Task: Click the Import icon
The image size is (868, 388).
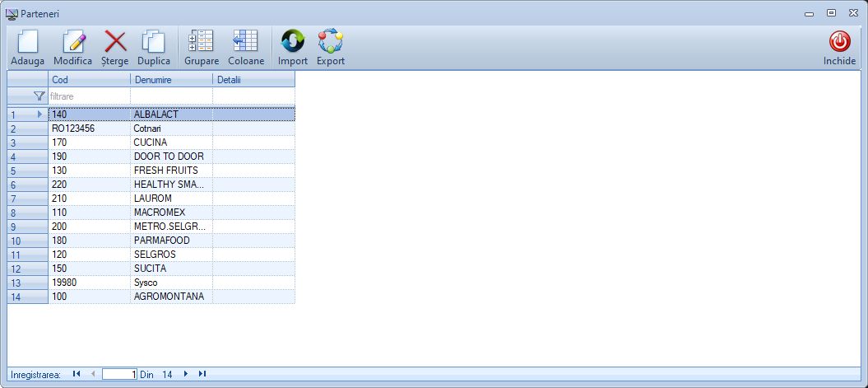Action: [x=293, y=42]
